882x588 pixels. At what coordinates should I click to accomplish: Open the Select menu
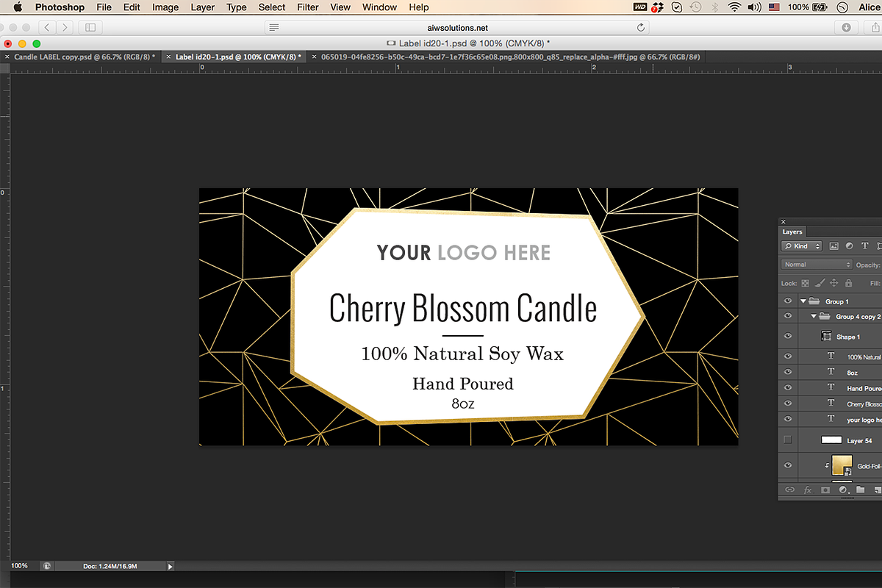coord(272,7)
